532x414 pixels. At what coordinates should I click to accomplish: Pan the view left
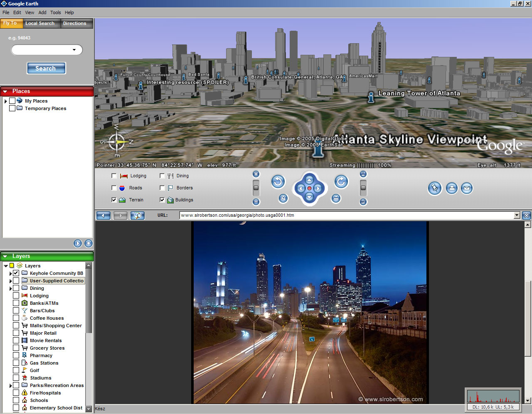pyautogui.click(x=300, y=189)
